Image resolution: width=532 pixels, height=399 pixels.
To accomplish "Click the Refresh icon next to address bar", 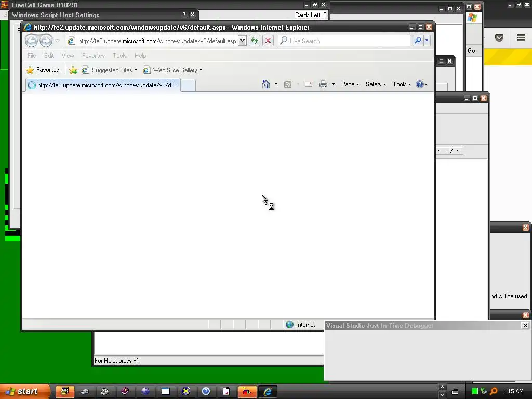I will [255, 41].
